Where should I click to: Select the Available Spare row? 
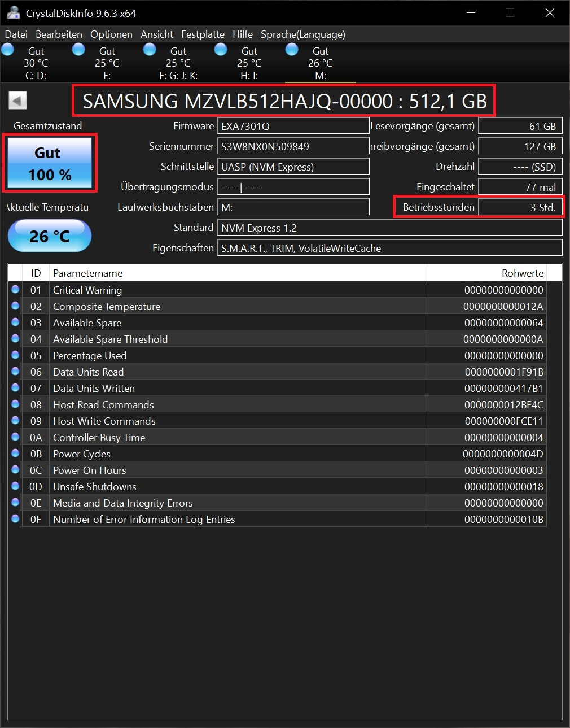[x=277, y=322]
